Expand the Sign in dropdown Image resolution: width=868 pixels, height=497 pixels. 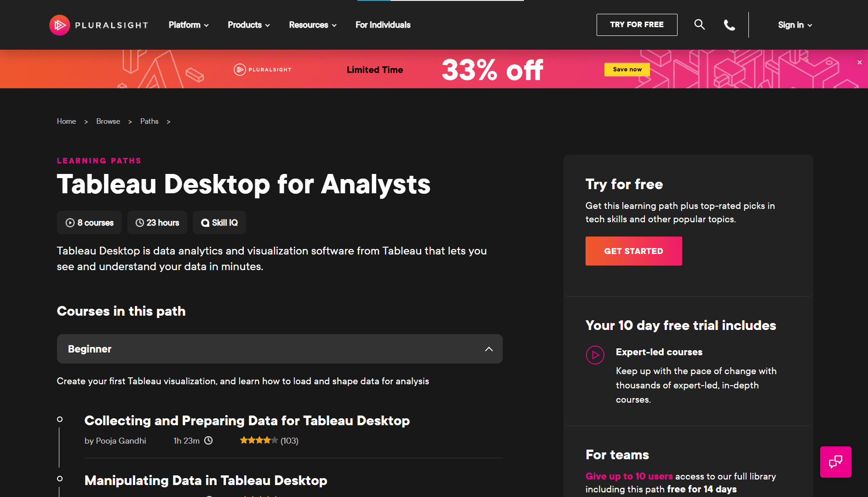[794, 25]
